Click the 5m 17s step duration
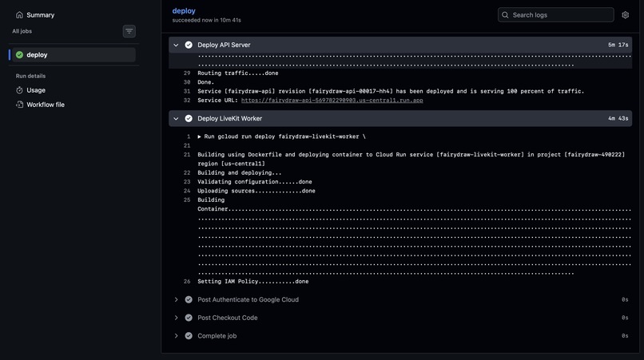This screenshot has width=644, height=360. [x=618, y=45]
